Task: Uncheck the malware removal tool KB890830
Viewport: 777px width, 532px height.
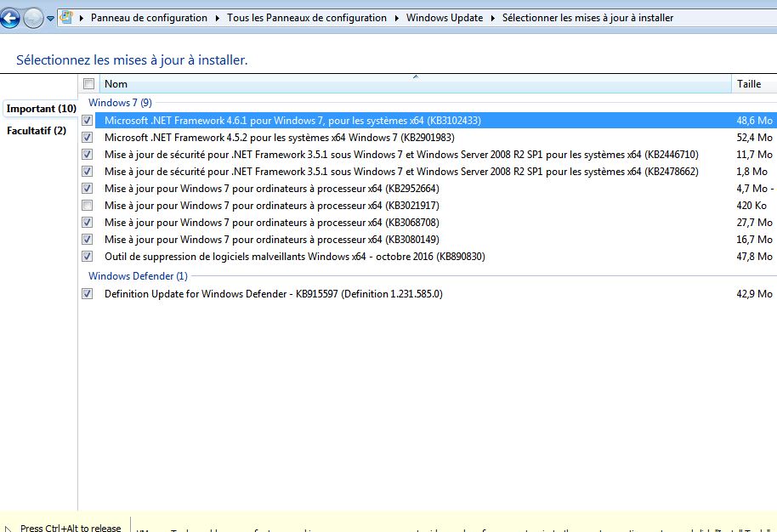Action: tap(88, 257)
